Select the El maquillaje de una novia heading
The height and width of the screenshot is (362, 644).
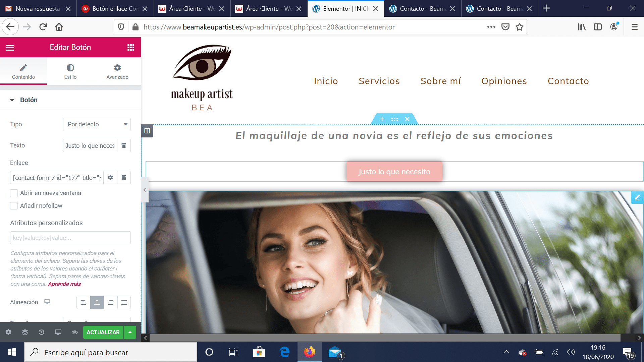coord(394,136)
